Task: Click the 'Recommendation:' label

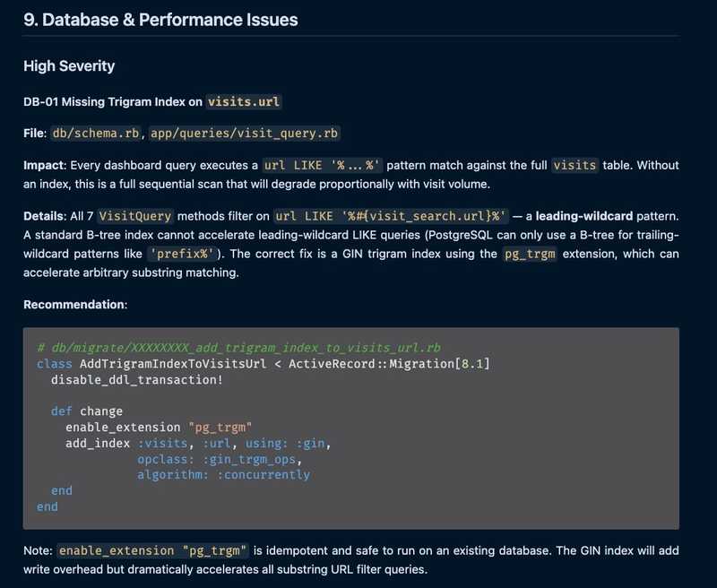Action: pyautogui.click(x=75, y=305)
